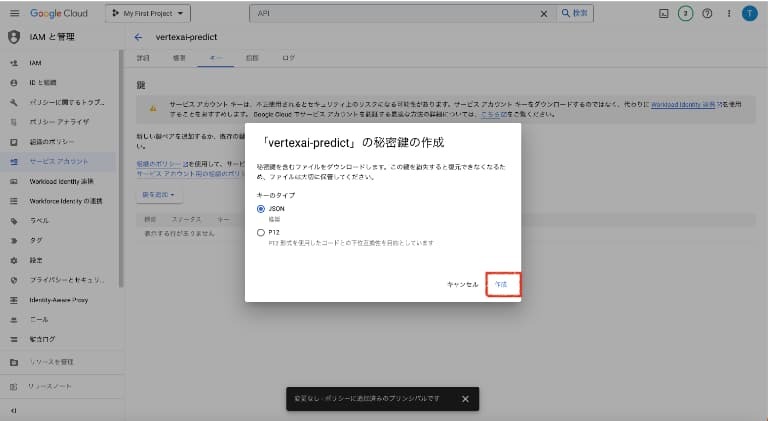Click the yellow warning triangle icon

coord(153,109)
